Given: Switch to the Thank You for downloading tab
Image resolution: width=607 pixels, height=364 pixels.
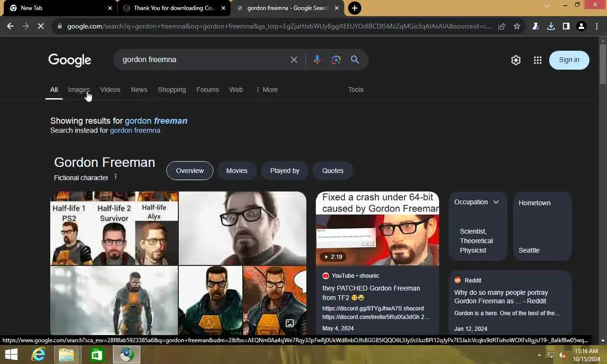Looking at the screenshot, I should pos(174,8).
